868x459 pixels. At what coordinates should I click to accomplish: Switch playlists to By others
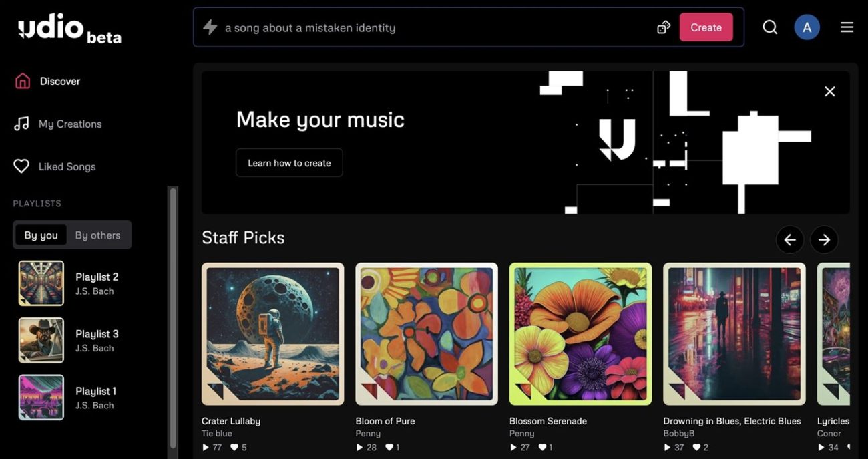pos(97,235)
